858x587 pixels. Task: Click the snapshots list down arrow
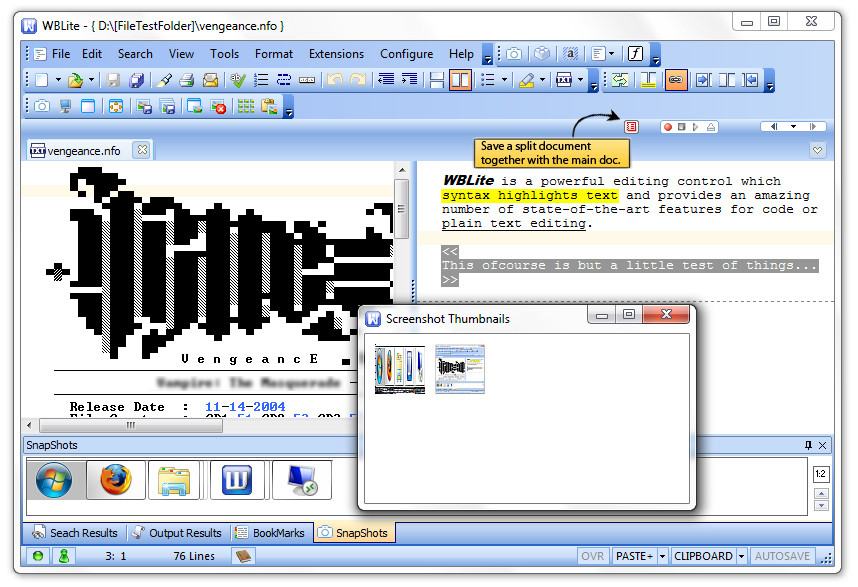coord(821,505)
